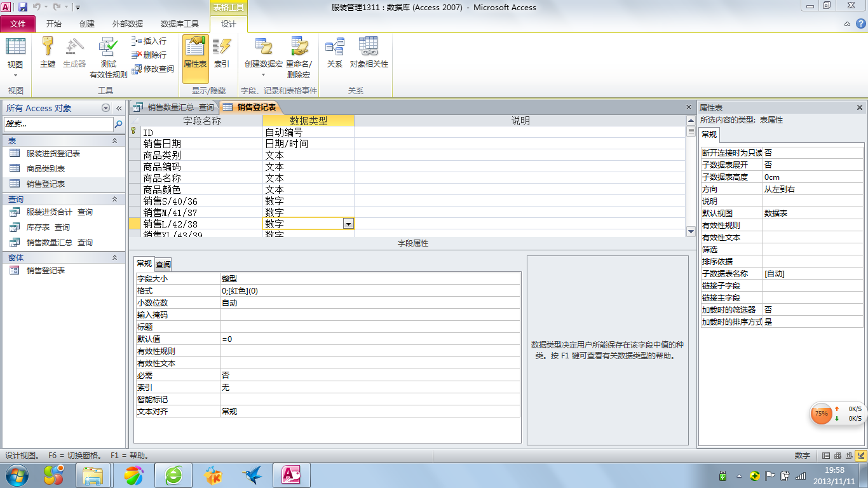Select the 查阅 field properties tab
Image resolution: width=868 pixels, height=488 pixels.
[163, 264]
